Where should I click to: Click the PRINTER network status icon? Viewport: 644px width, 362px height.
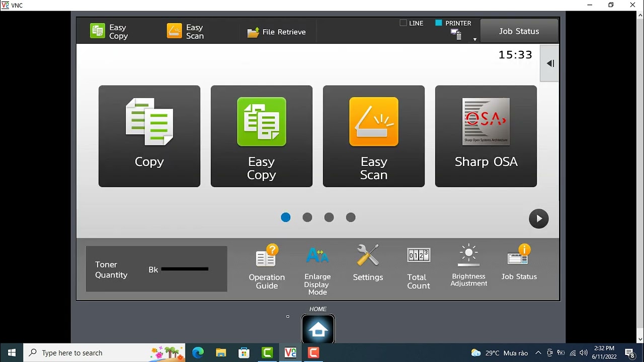click(456, 34)
